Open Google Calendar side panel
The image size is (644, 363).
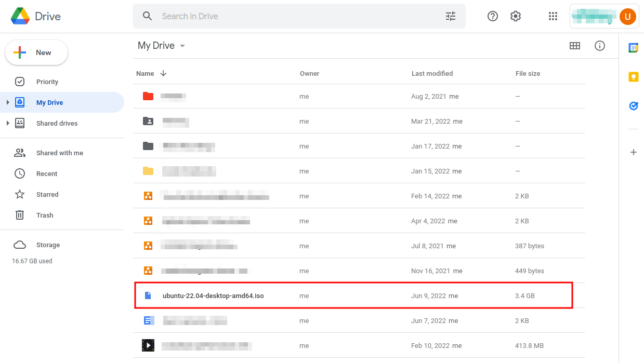(634, 48)
